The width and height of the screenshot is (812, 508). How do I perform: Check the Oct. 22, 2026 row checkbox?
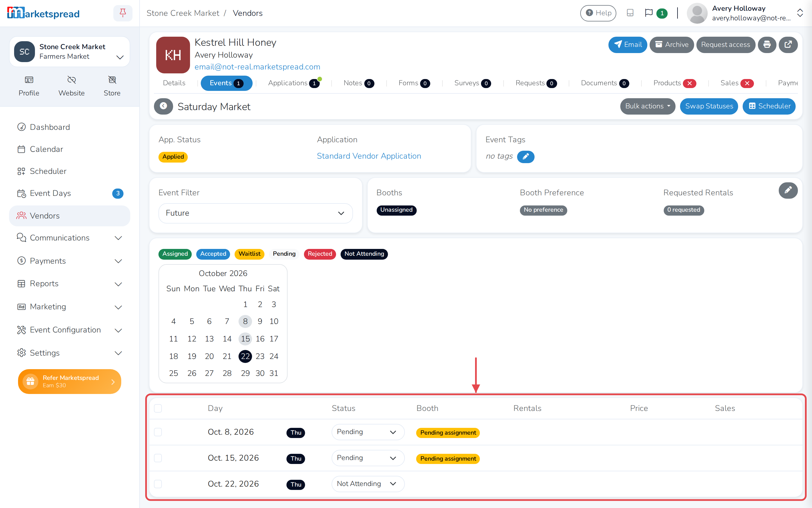pyautogui.click(x=158, y=484)
